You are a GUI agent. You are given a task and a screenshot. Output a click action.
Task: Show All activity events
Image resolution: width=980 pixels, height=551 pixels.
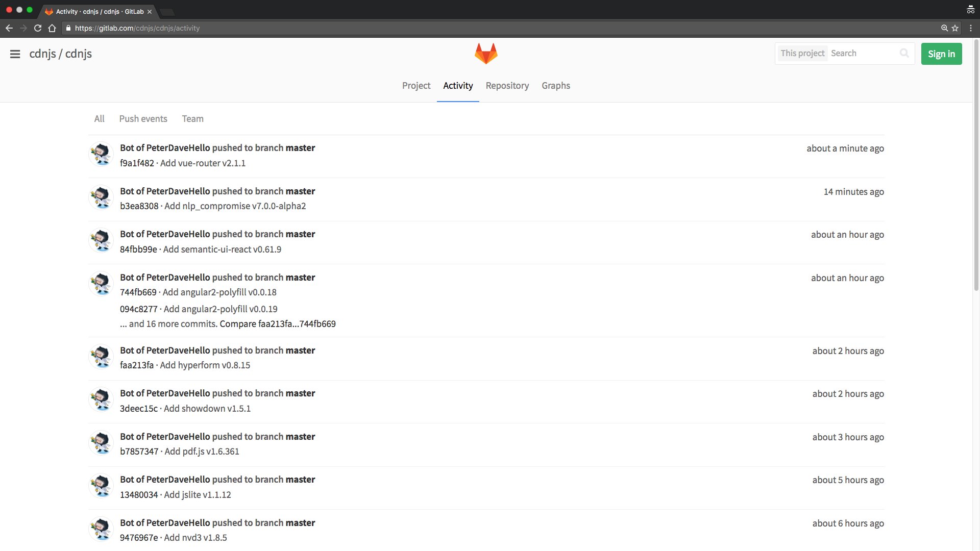99,119
